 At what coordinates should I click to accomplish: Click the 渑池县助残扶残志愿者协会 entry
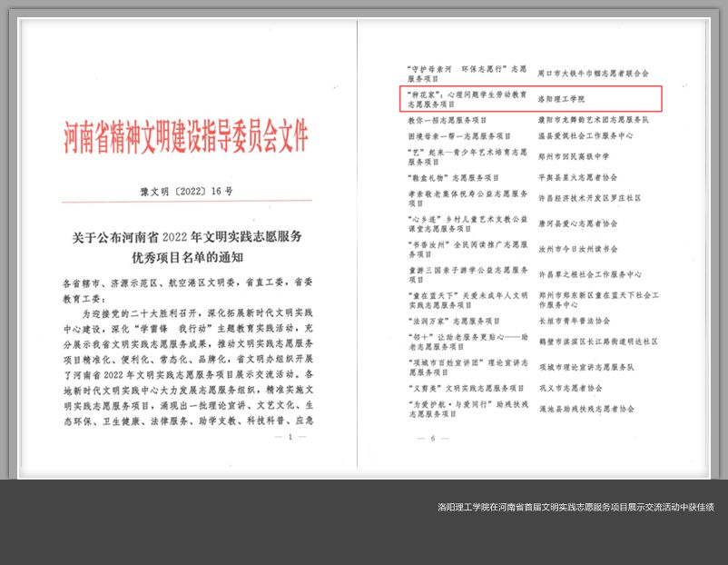(x=586, y=409)
